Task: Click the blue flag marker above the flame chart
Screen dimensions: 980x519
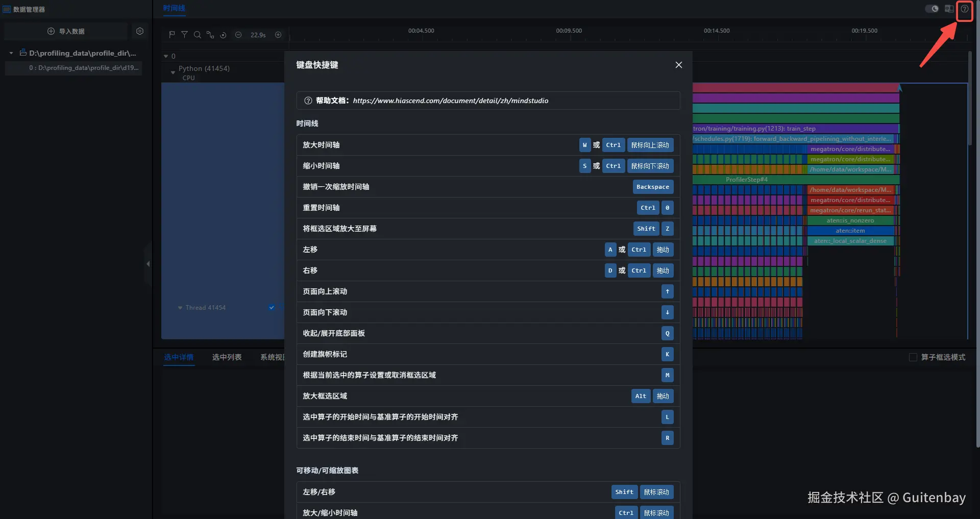Action: (900, 88)
